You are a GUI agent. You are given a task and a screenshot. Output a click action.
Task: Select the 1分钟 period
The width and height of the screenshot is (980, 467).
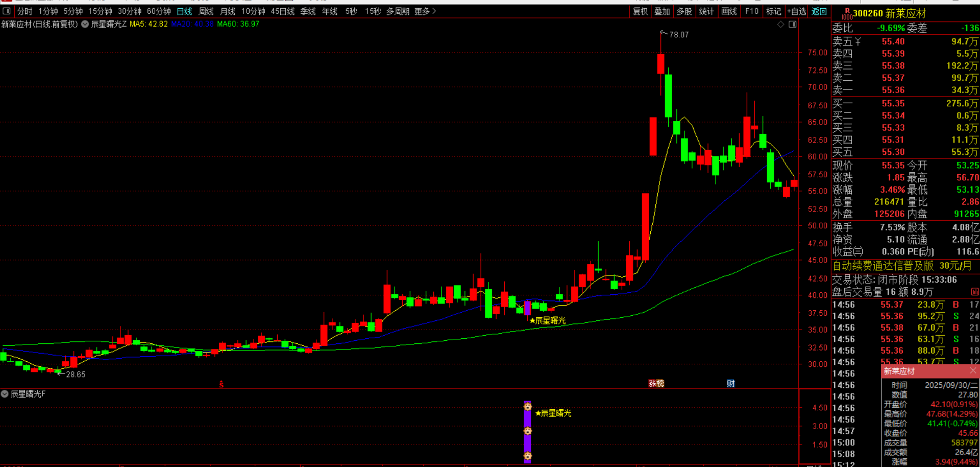click(48, 11)
